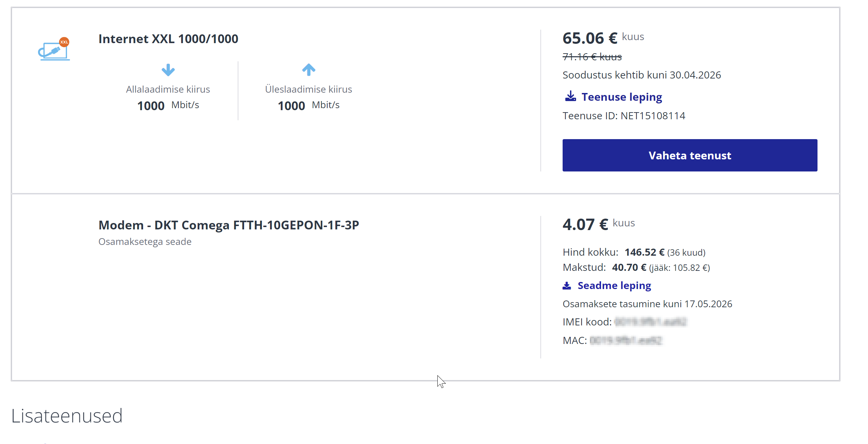This screenshot has height=444, width=868.
Task: Open the Seadme leping link
Action: tap(614, 286)
